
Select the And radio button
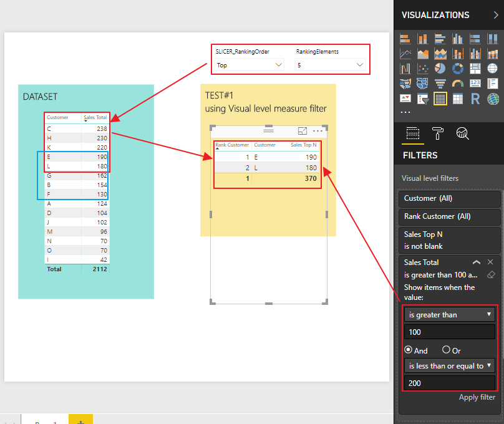(408, 349)
